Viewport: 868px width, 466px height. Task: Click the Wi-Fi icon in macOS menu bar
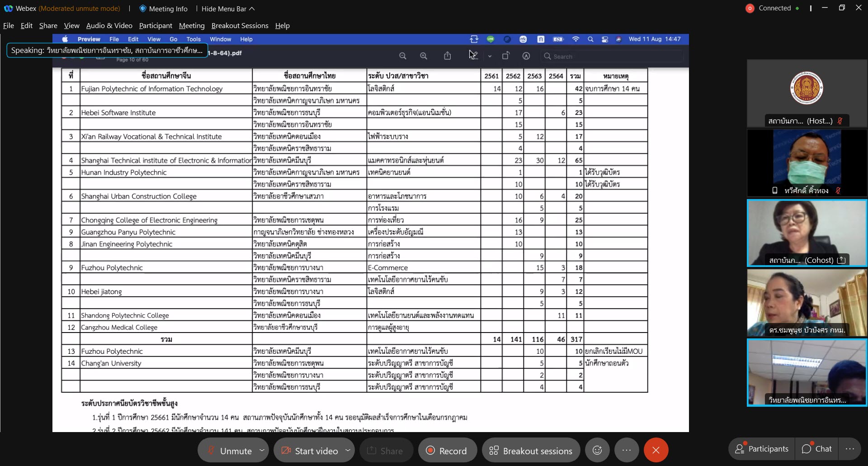pyautogui.click(x=576, y=39)
